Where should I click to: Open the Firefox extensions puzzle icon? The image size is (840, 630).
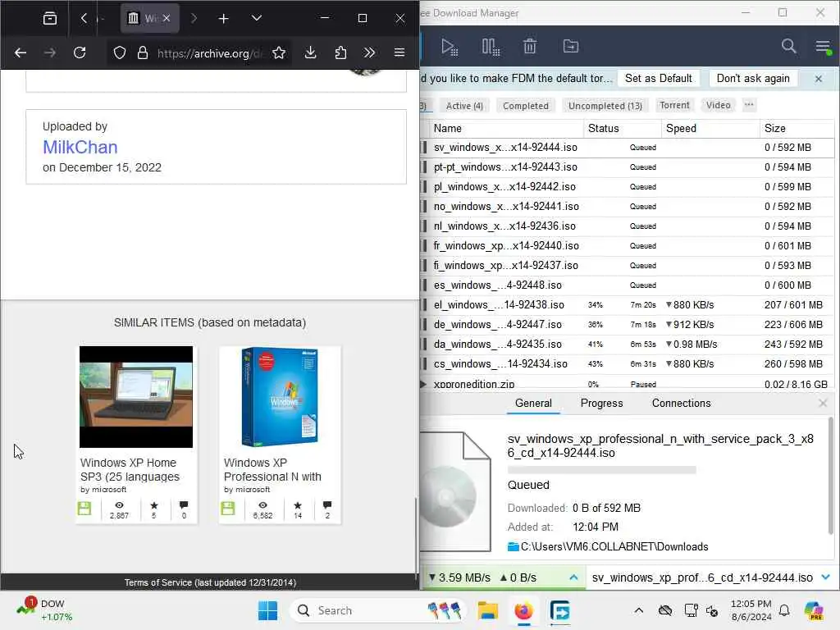340,52
